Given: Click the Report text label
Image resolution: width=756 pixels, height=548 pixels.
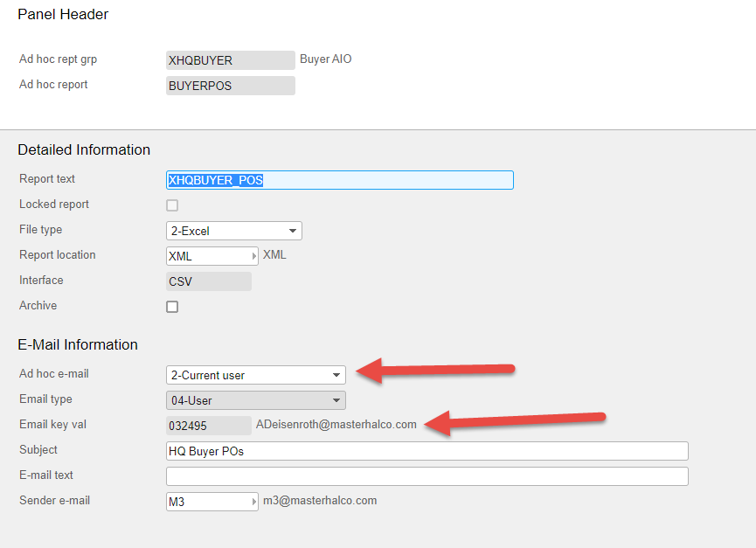Looking at the screenshot, I should [x=47, y=179].
